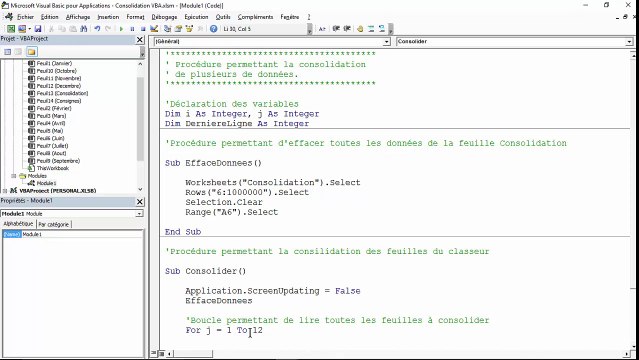The width and height of the screenshot is (639, 360).
Task: Open the Properties Window toolbar icon
Action: (x=178, y=29)
